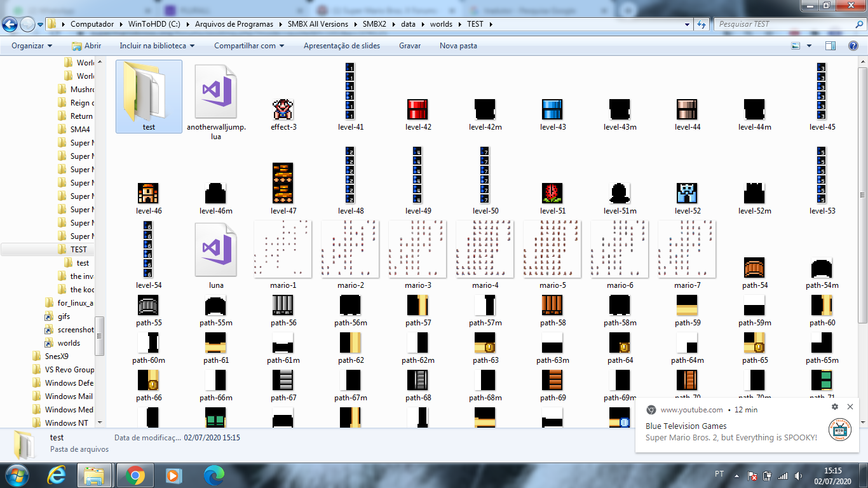Open the mario-7 sprite sheet thumbnail
This screenshot has width=868, height=488.
pos(687,249)
